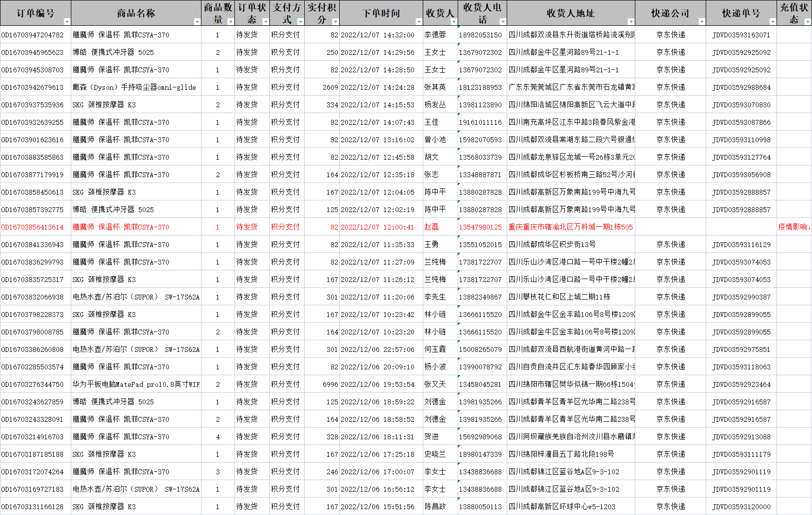Screen dimensions: 812x515
Task: Click order number OD16703947204782
Action: point(33,35)
